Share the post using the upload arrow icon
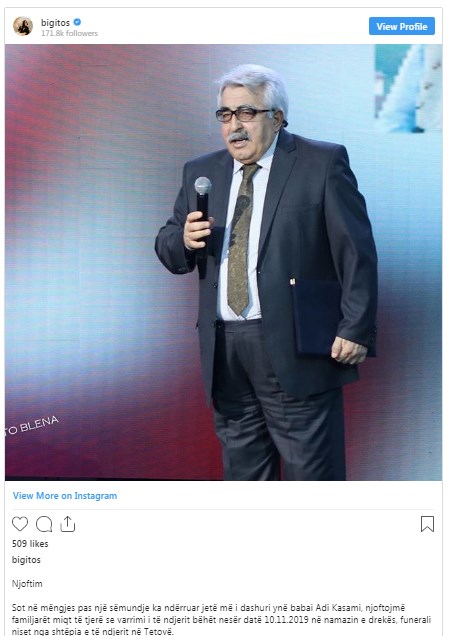451x636 pixels. 68,524
